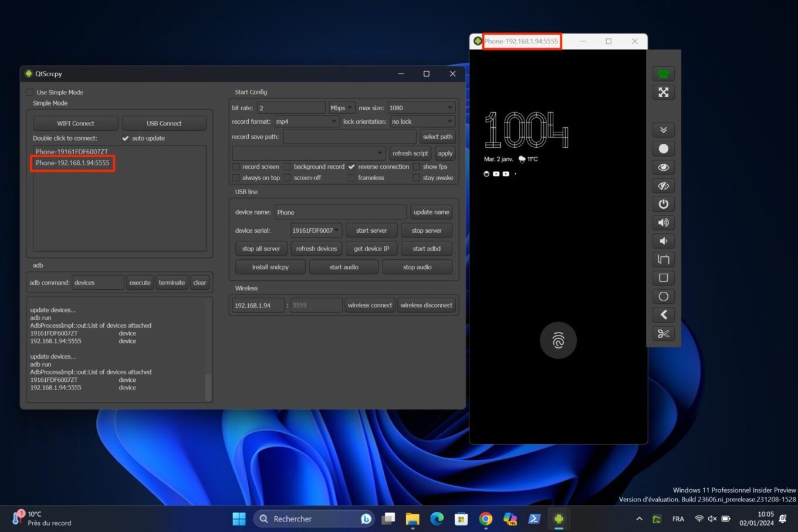This screenshot has width=798, height=532.
Task: Click the USB Connect button
Action: [x=164, y=123]
